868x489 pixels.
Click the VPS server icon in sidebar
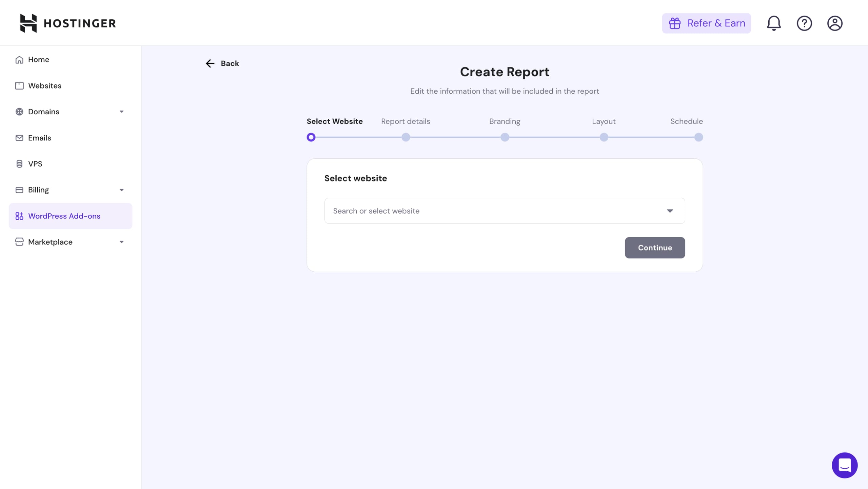19,164
